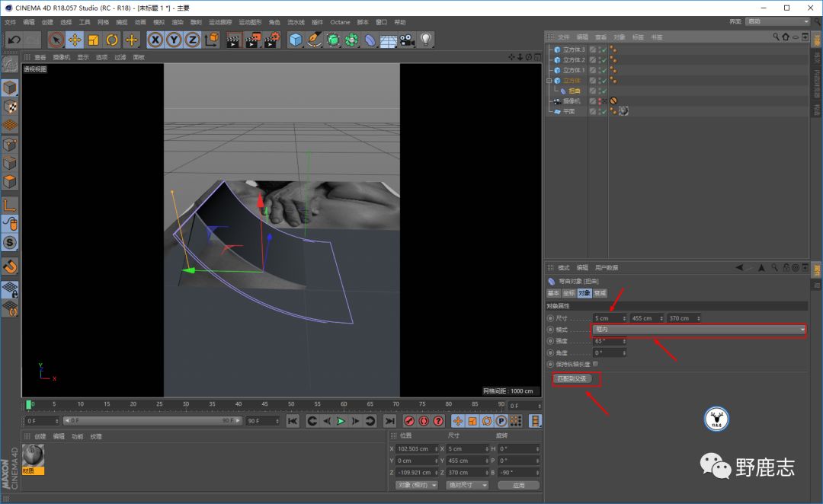Viewport: 823px width, 504px height.
Task: Switch to the 坐标 tab in attributes
Action: tap(568, 293)
